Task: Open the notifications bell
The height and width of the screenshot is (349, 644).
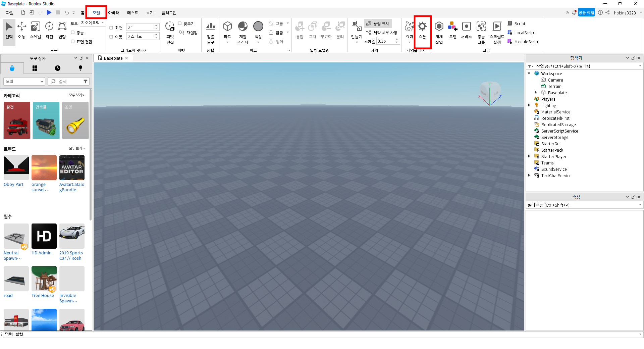Action: 574,13
